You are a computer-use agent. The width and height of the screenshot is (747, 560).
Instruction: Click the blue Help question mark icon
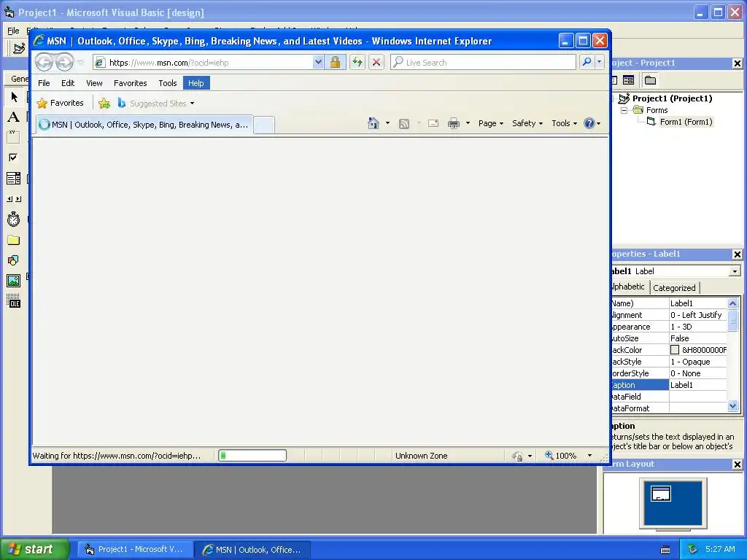589,123
